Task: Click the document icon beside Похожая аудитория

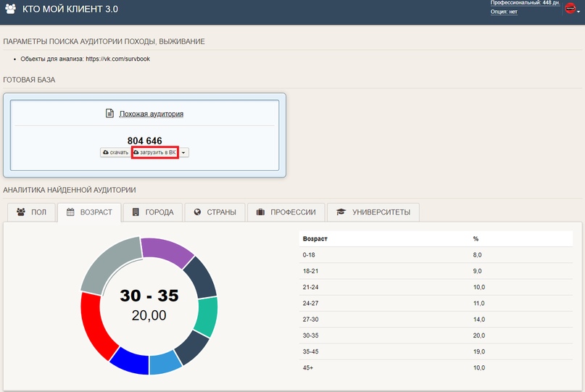Action: [110, 114]
